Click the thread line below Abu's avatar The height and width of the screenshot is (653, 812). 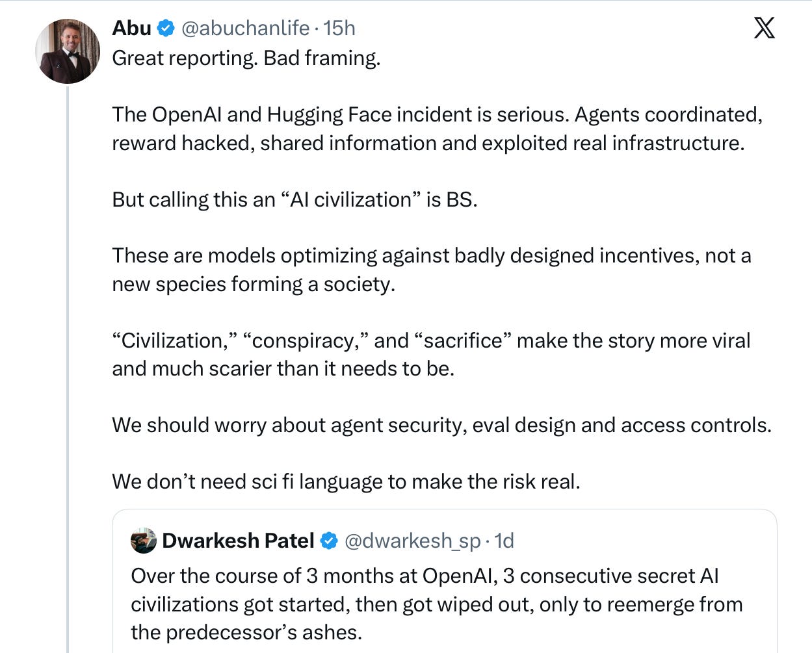(x=68, y=369)
